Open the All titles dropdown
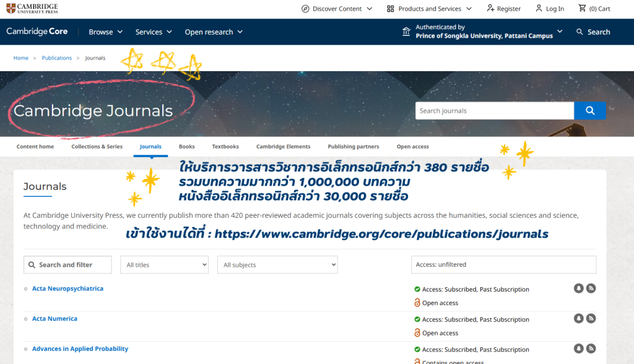 click(x=164, y=265)
